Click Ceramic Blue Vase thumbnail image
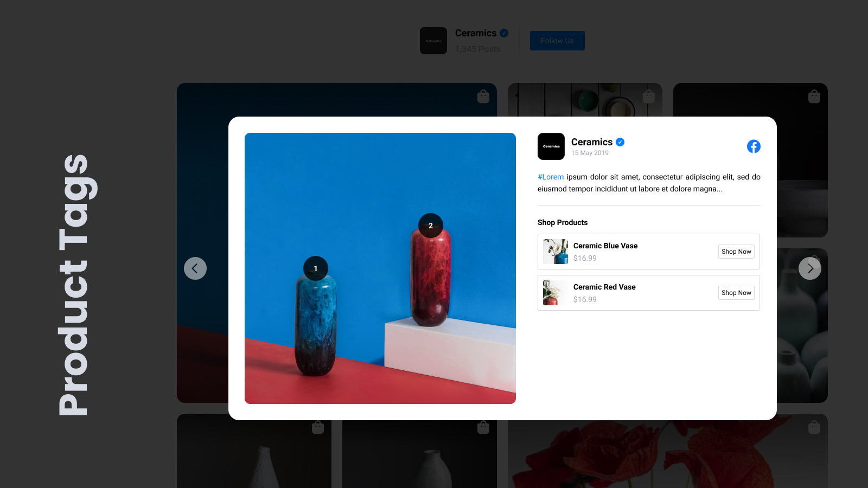Image resolution: width=868 pixels, height=488 pixels. 556,252
